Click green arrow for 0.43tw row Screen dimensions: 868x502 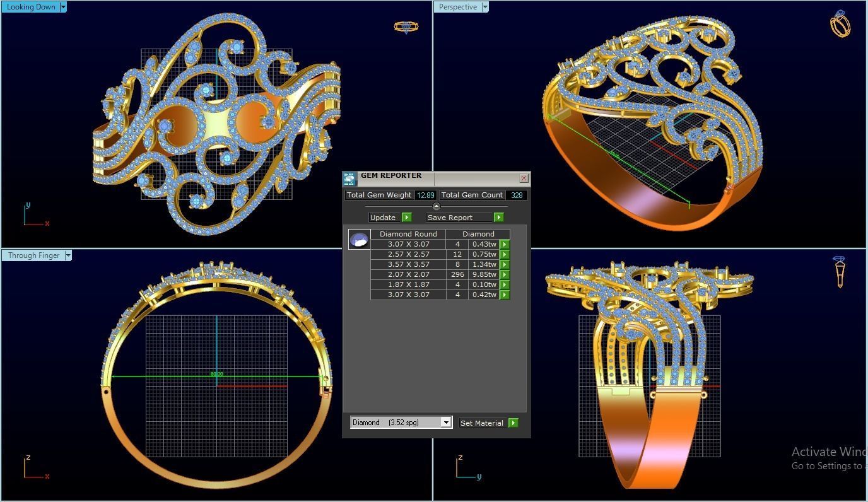[x=505, y=244]
